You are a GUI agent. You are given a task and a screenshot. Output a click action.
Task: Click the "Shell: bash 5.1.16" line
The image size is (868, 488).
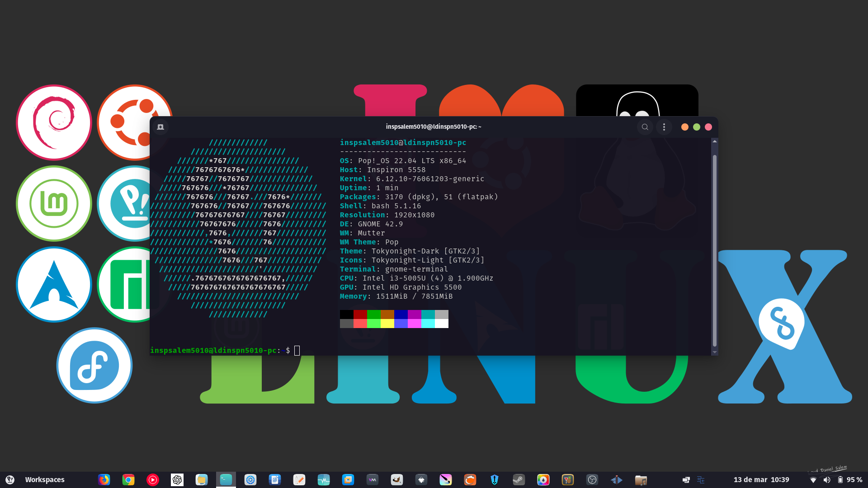point(380,206)
